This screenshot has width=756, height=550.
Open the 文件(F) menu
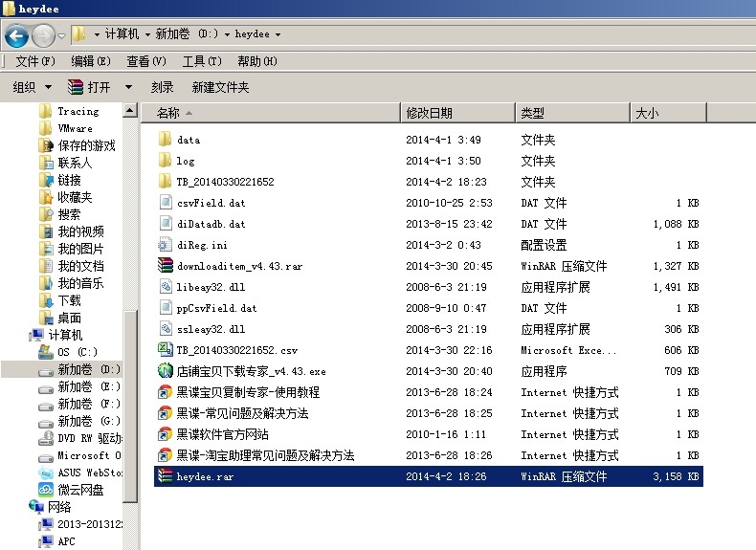click(35, 61)
